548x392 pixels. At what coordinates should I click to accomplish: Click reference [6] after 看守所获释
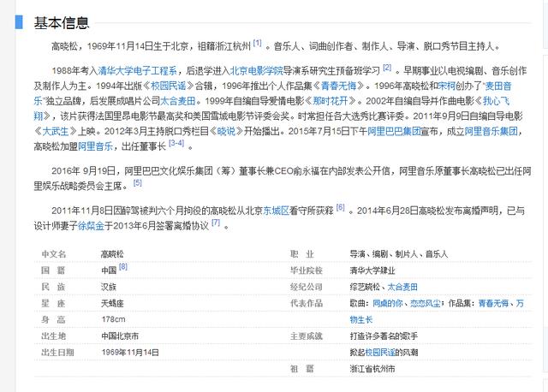click(x=340, y=206)
